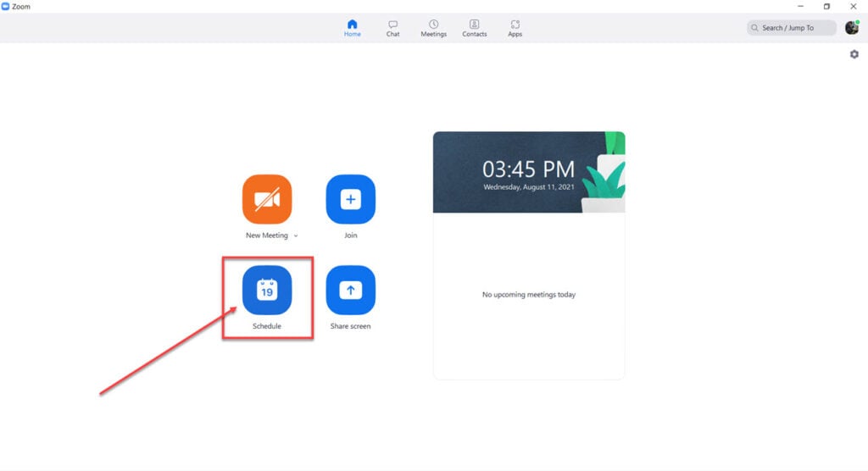Click the Share screen label text
Image resolution: width=868 pixels, height=471 pixels.
click(350, 326)
